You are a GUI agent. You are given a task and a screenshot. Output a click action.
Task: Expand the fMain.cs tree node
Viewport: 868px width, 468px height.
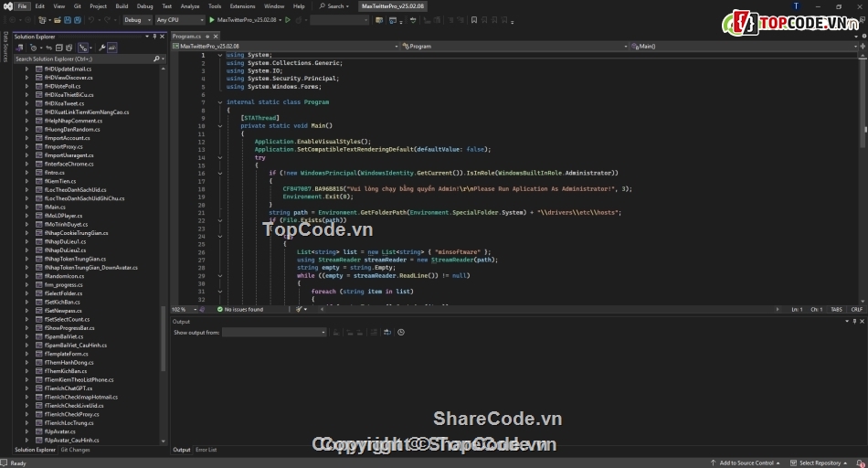click(26, 207)
